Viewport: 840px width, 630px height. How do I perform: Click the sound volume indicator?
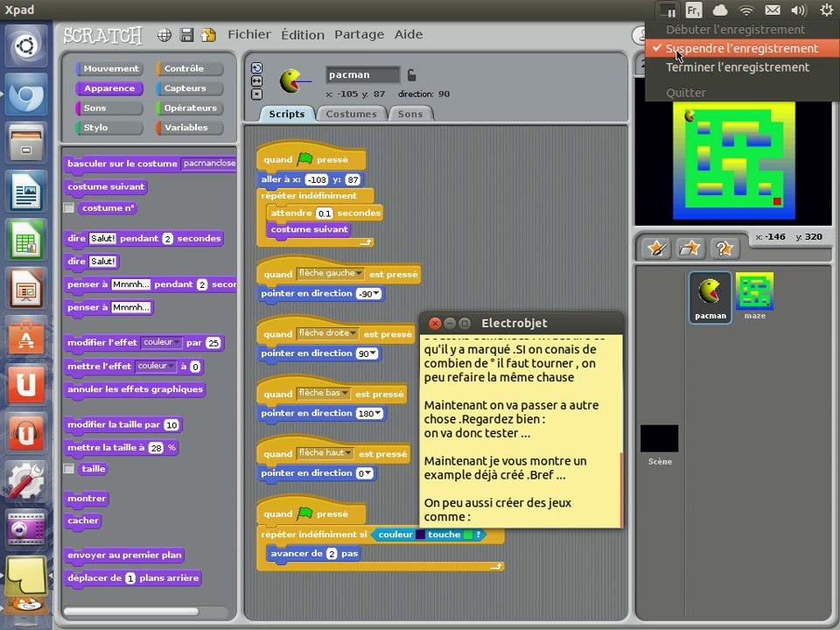click(x=798, y=10)
